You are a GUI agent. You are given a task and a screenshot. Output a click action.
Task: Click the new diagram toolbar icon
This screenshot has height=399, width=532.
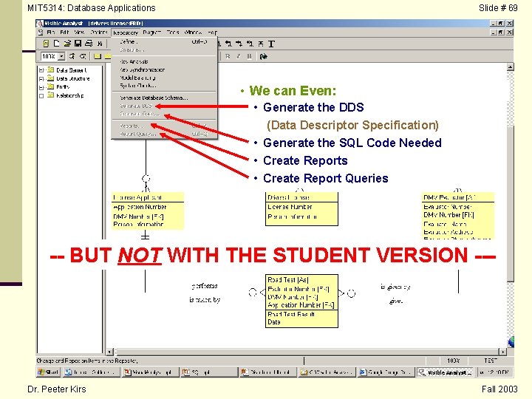point(57,44)
